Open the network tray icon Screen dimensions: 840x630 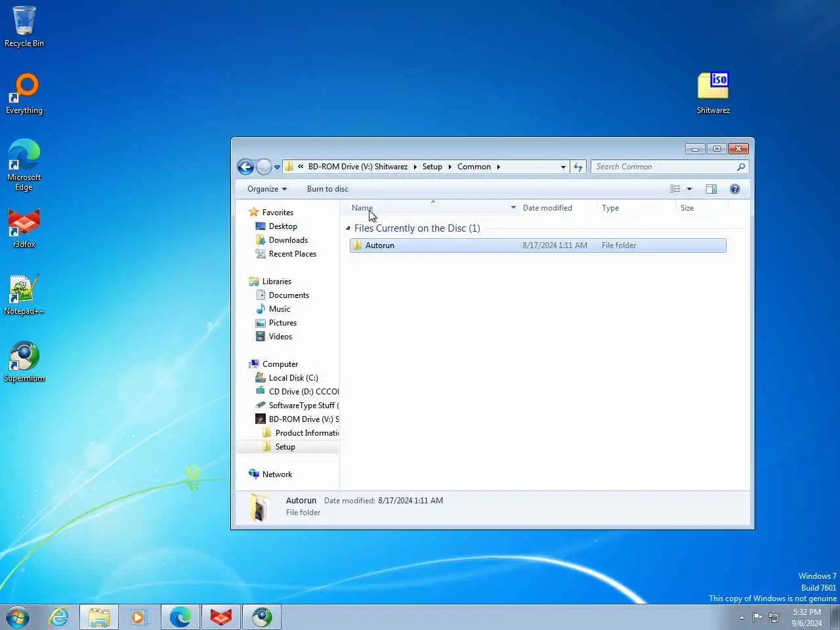click(774, 618)
